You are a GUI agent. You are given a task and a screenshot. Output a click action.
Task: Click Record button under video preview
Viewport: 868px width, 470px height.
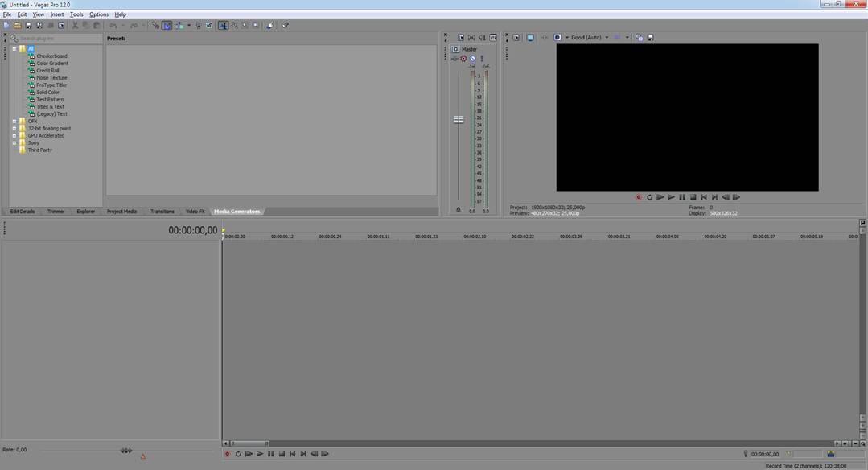(x=638, y=197)
